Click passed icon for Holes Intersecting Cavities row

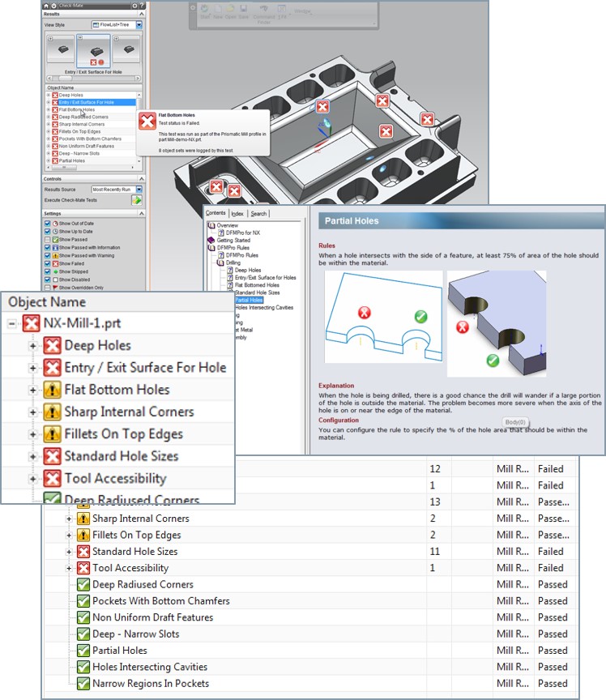point(83,667)
